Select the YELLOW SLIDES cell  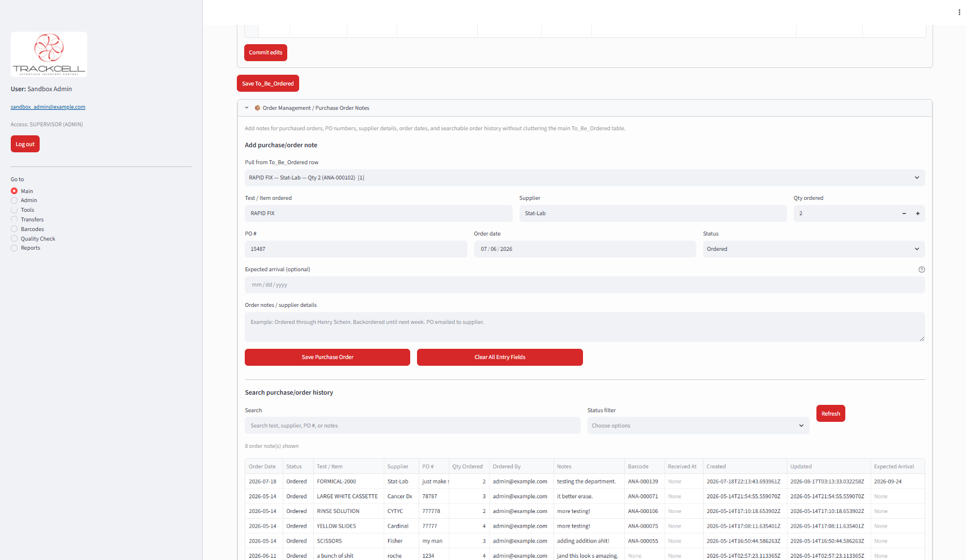[x=348, y=526]
